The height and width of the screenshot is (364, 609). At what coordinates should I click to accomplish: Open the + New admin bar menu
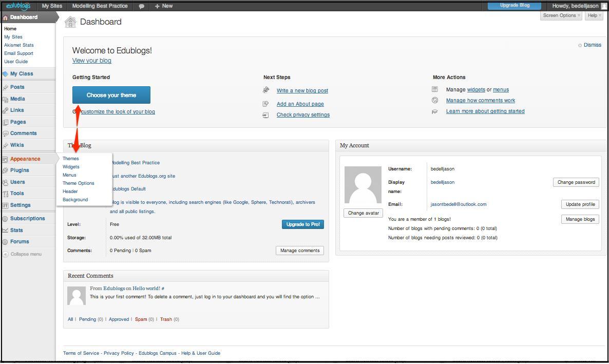[x=164, y=6]
